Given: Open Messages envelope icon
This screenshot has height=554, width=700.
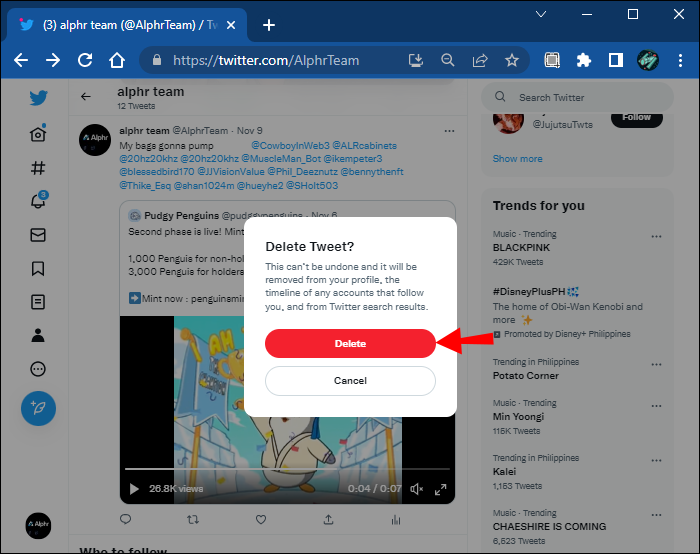Looking at the screenshot, I should coord(38,235).
